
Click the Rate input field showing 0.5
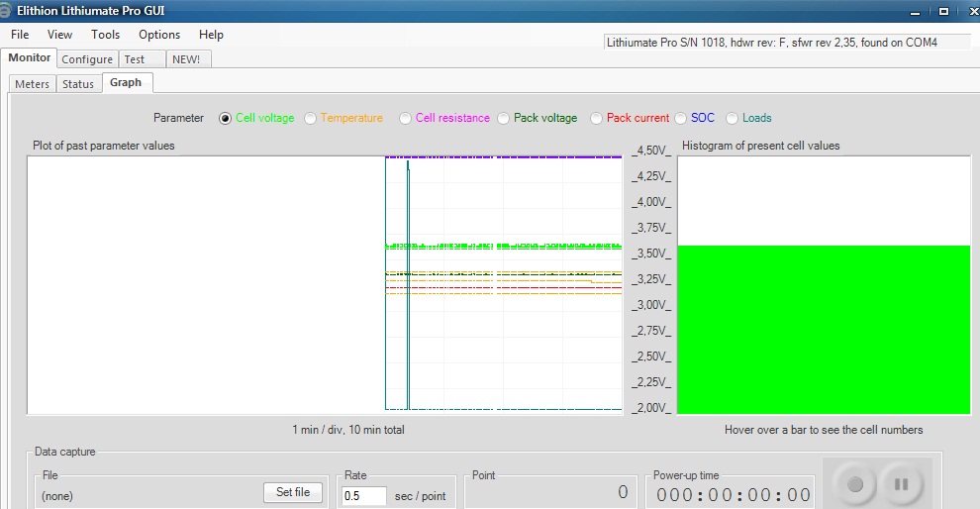pos(363,496)
